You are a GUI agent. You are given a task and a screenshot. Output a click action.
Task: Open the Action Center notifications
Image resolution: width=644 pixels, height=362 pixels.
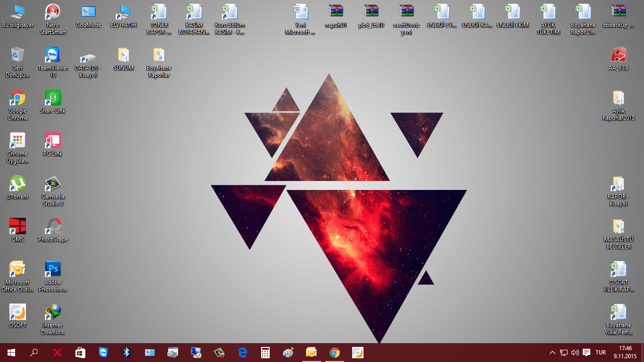click(586, 353)
